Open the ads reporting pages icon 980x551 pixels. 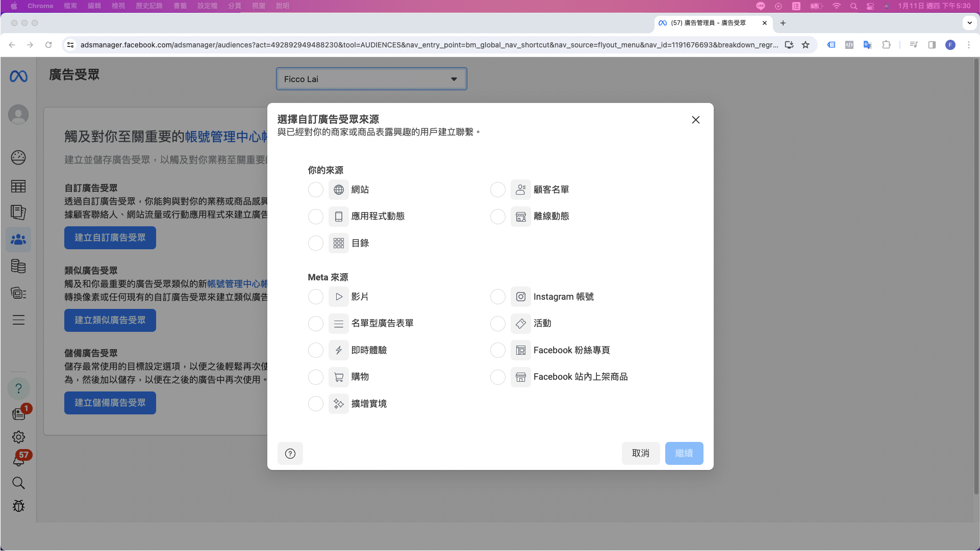coord(18,213)
